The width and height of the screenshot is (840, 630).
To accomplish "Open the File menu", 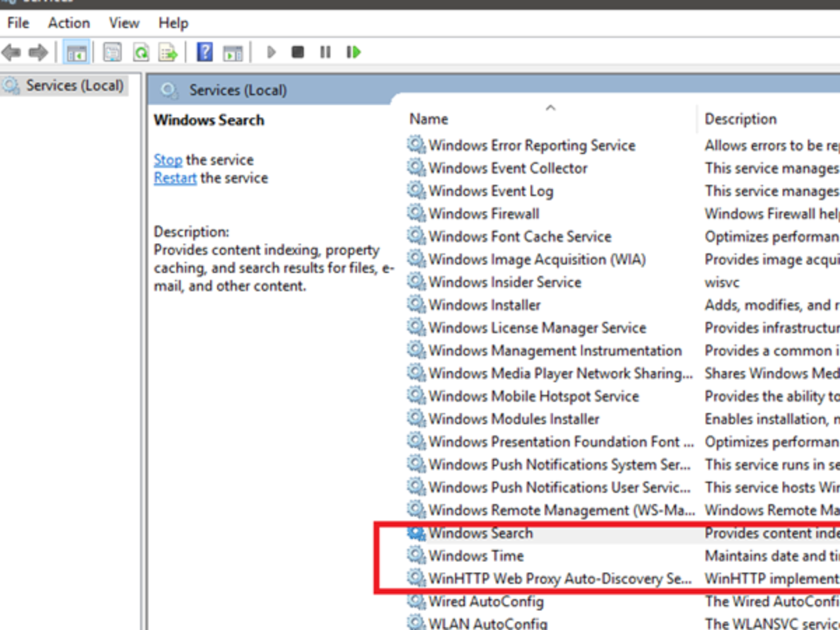I will 18,23.
